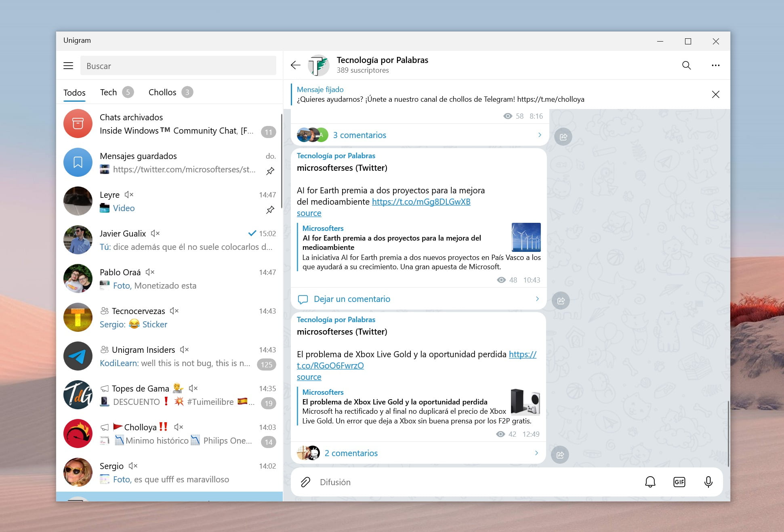The image size is (784, 532).
Task: Click the chat list scrollbar
Action: point(281,161)
